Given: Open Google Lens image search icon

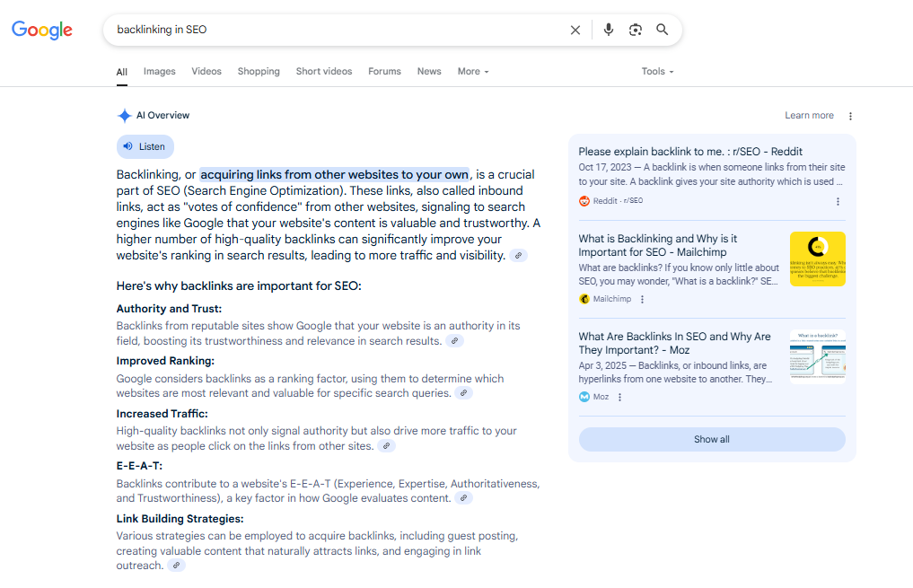Looking at the screenshot, I should tap(636, 30).
